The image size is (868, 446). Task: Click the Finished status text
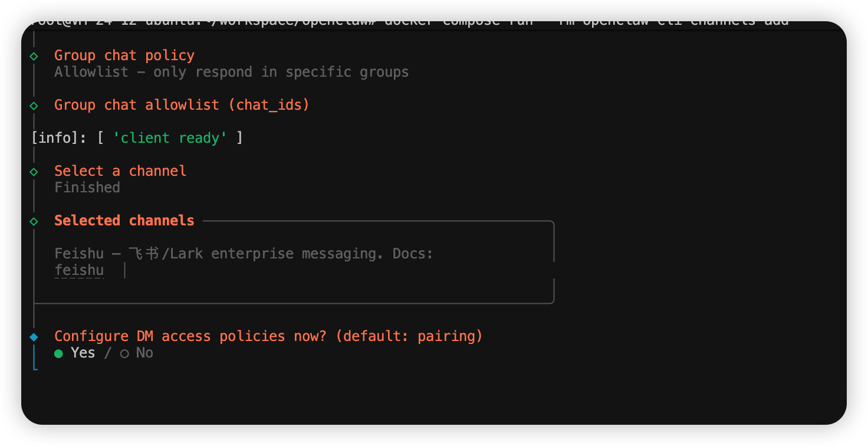click(87, 188)
